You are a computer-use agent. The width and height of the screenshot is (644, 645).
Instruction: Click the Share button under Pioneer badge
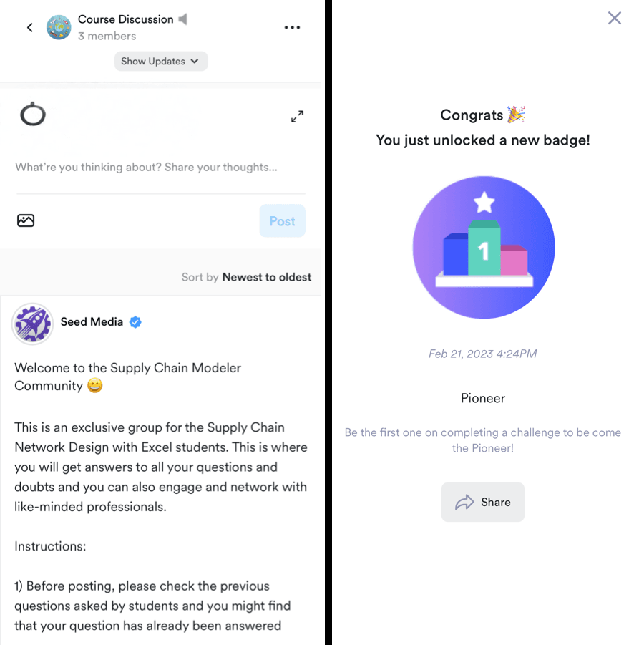[x=483, y=503]
